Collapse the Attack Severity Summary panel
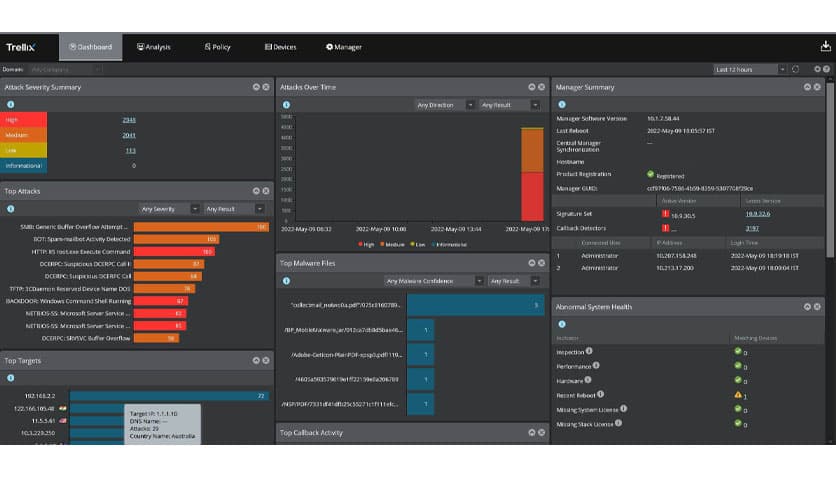The height and width of the screenshot is (484, 836). 256,87
